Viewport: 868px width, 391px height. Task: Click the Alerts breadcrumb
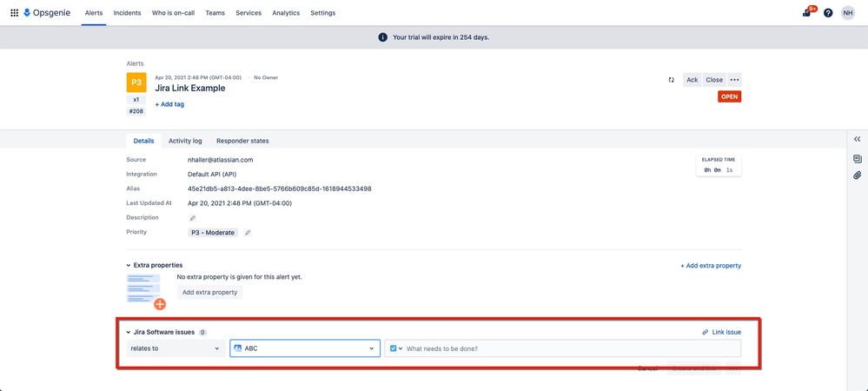click(135, 63)
